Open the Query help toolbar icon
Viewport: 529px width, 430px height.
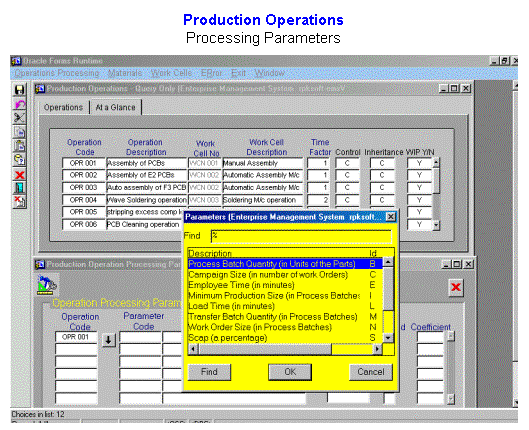point(19,159)
